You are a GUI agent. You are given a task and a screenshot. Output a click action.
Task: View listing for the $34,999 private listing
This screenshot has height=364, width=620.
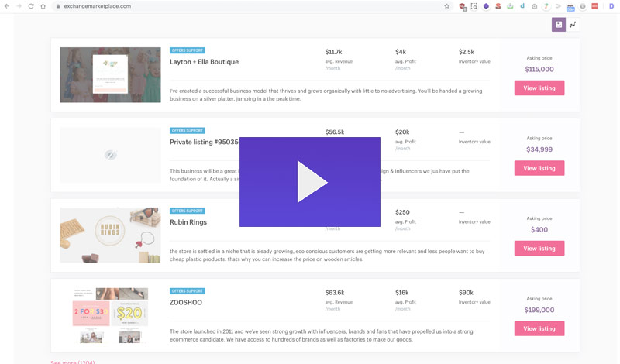539,168
